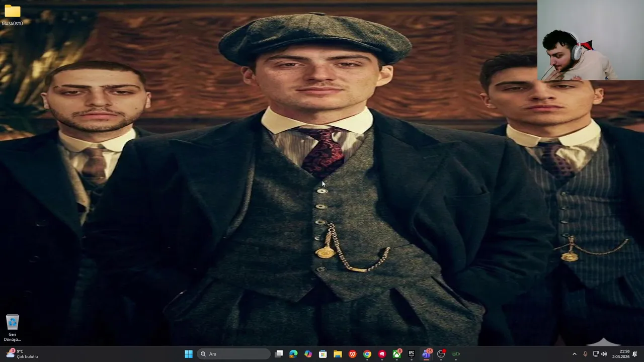Launch Microsoft Edge from the taskbar
Image resolution: width=644 pixels, height=362 pixels.
(x=293, y=354)
